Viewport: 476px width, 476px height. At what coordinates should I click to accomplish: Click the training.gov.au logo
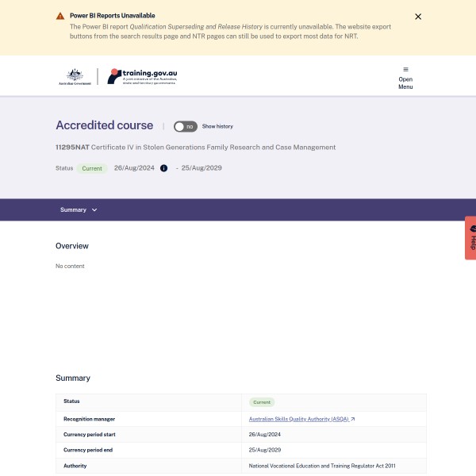pos(143,76)
